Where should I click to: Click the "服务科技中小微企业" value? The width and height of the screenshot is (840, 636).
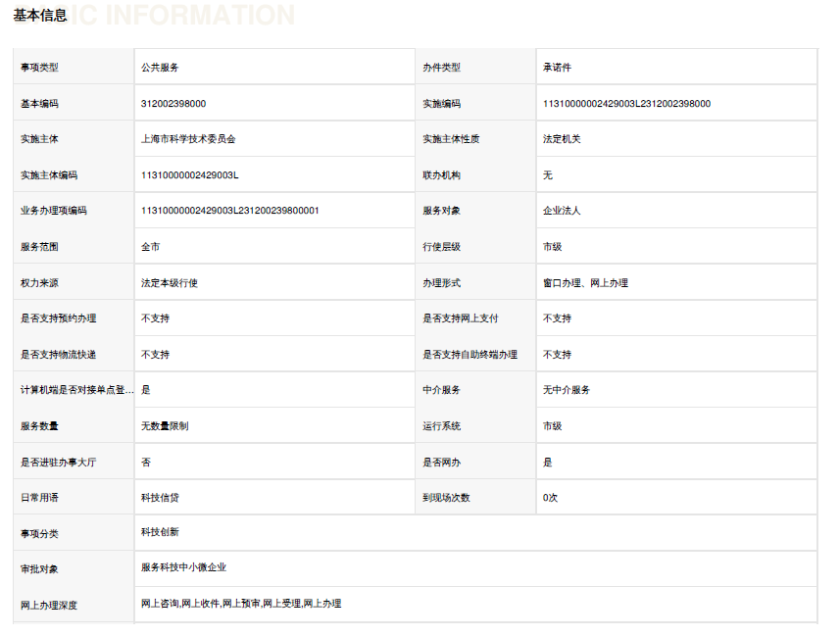pos(183,567)
